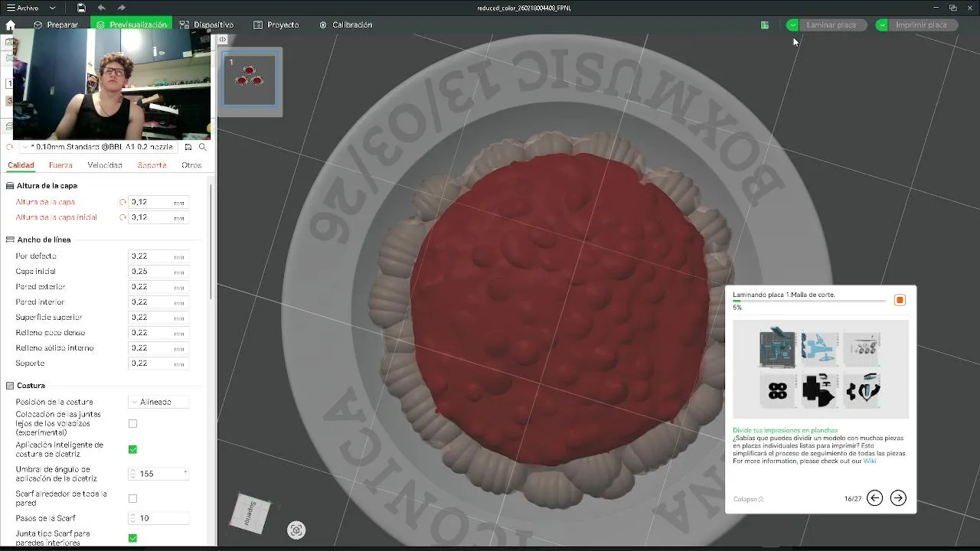The height and width of the screenshot is (551, 980).
Task: Click the Imprimir placa button
Action: click(x=922, y=25)
